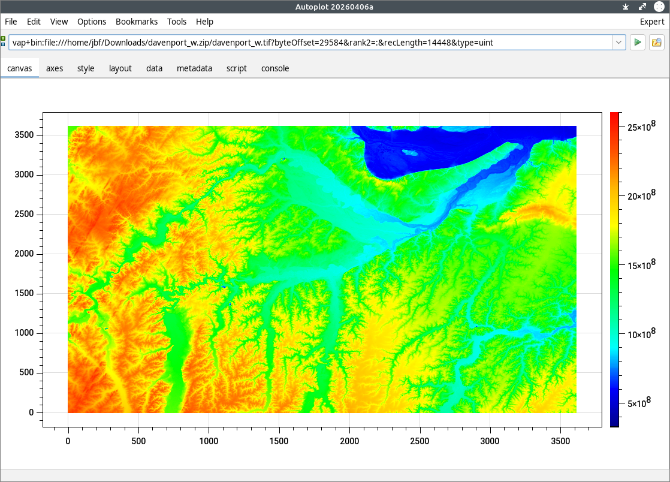Expand the data URI history dropdown
The width and height of the screenshot is (670, 482).
[x=619, y=43]
